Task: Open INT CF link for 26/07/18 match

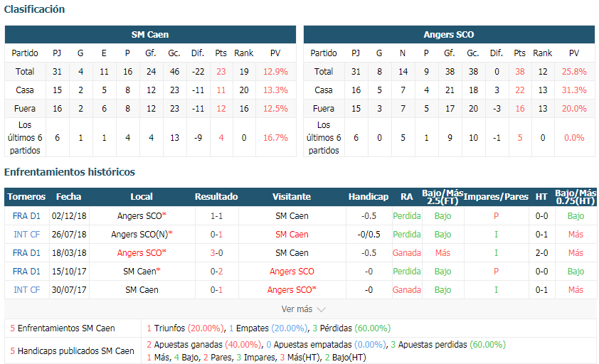Action: (26, 234)
